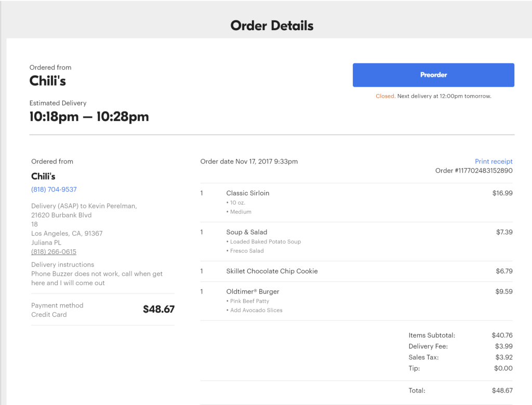Viewport: 532px width, 405px height.
Task: Select the Payment method label
Action: 57,305
